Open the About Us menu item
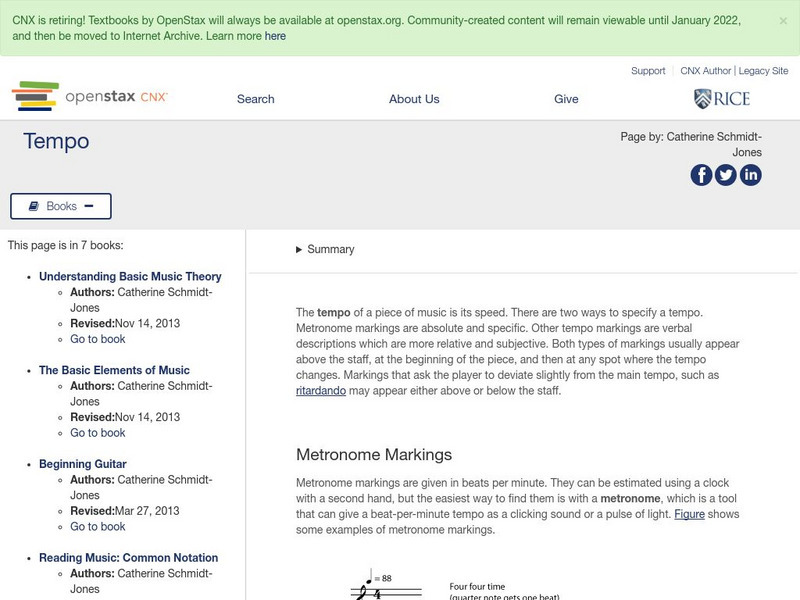 click(x=414, y=99)
